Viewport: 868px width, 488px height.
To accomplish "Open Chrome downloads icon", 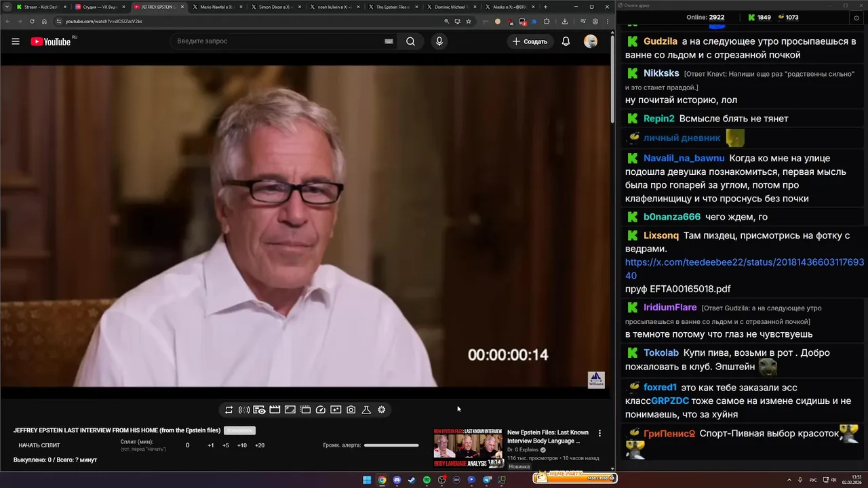I will coord(565,21).
